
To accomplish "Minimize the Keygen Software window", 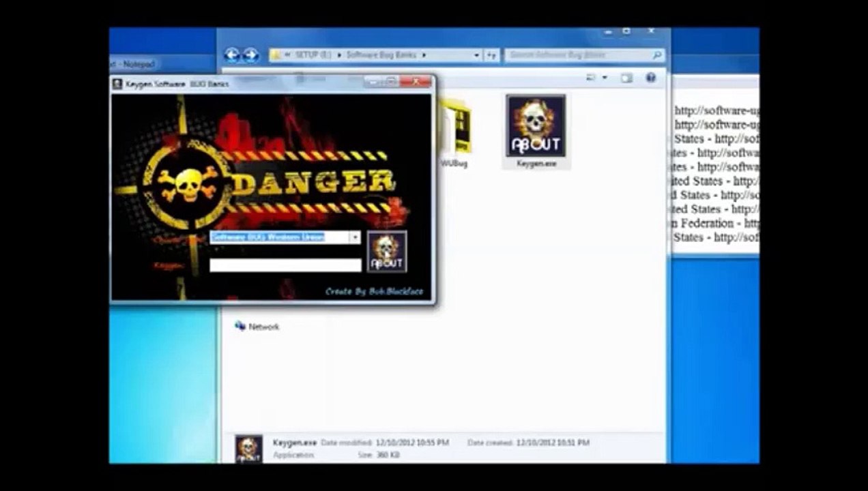I will tap(373, 83).
